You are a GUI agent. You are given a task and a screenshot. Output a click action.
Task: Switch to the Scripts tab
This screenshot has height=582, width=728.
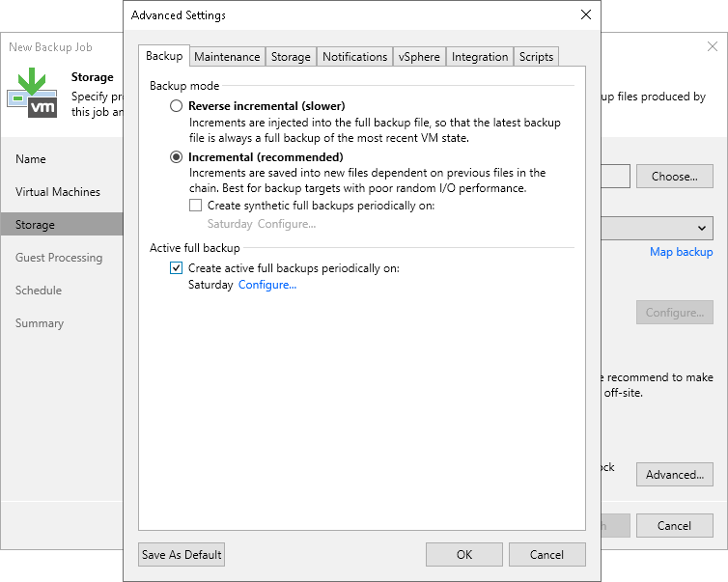tap(536, 57)
